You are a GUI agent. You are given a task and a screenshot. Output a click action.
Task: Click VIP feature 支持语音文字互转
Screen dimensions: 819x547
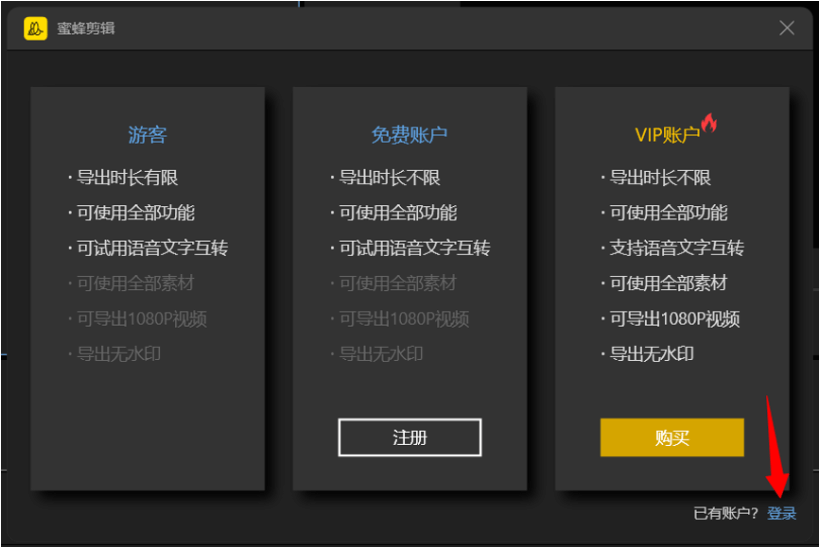(x=676, y=248)
